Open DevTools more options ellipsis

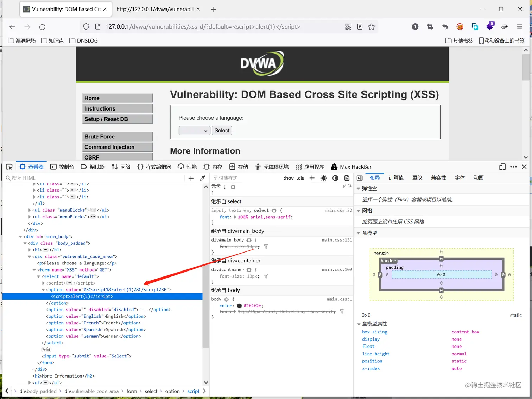point(513,167)
